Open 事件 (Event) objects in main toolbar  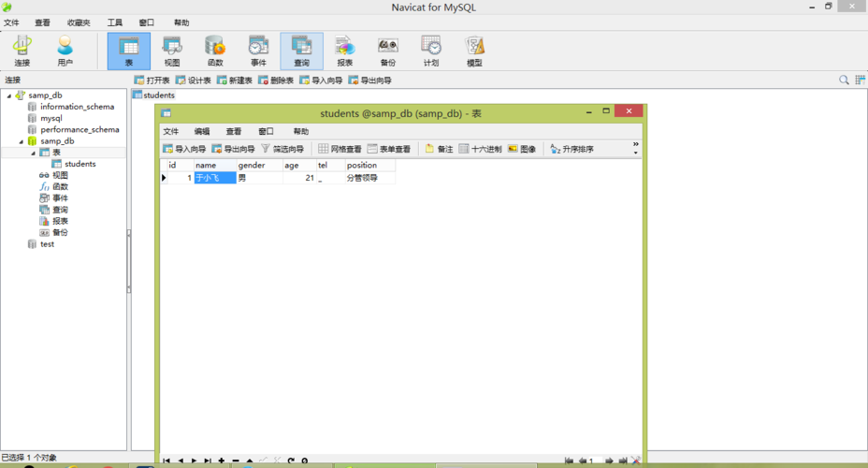[x=258, y=51]
